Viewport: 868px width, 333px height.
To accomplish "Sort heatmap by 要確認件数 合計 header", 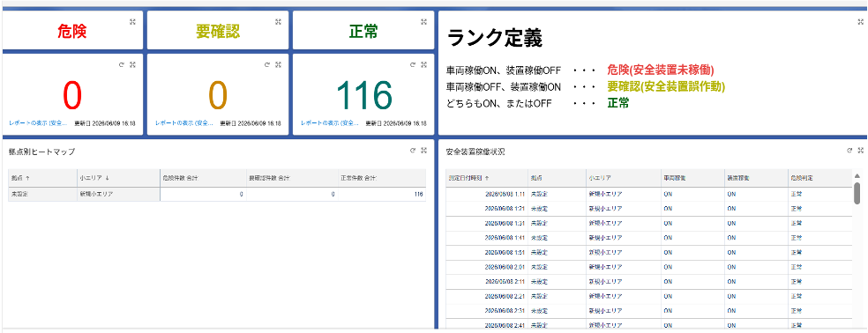I will coord(292,178).
